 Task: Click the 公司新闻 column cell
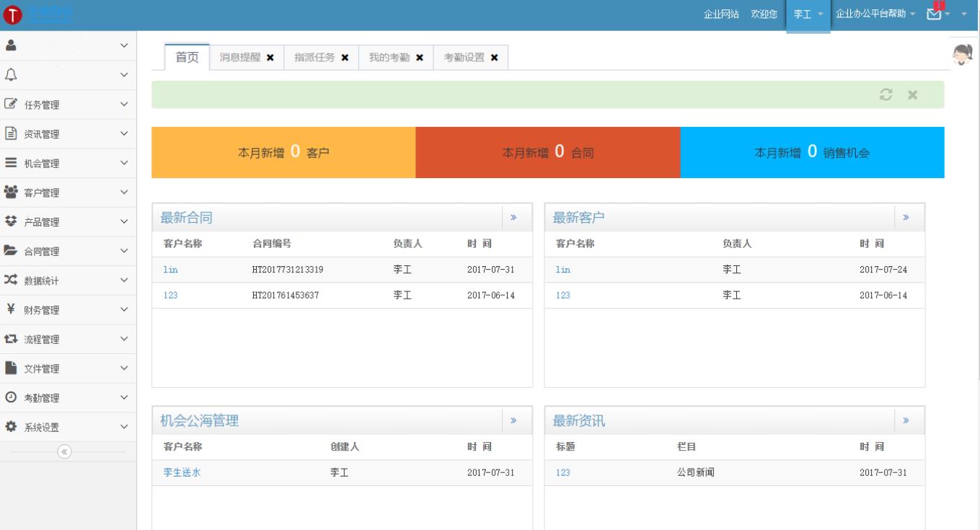695,473
